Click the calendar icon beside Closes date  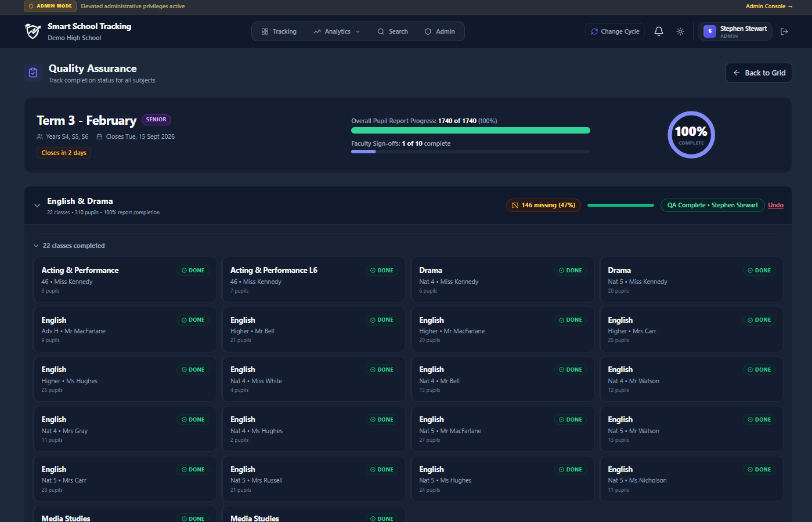[99, 137]
